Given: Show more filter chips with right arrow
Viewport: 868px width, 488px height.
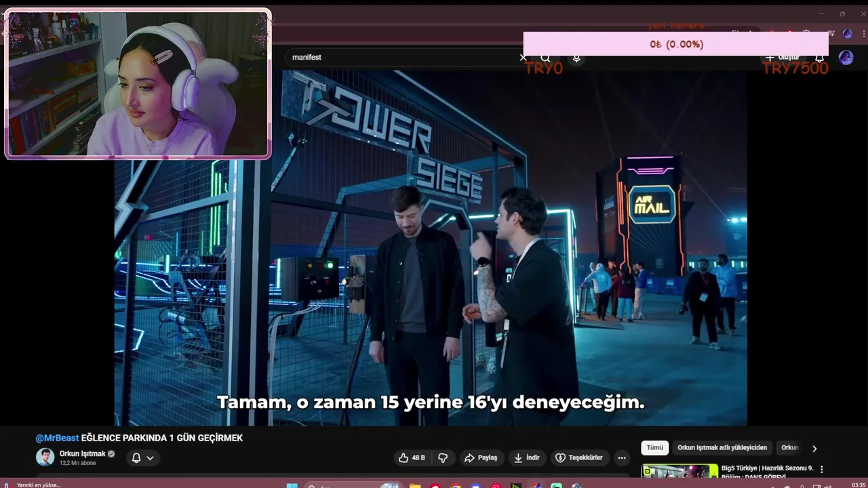Looking at the screenshot, I should 814,448.
